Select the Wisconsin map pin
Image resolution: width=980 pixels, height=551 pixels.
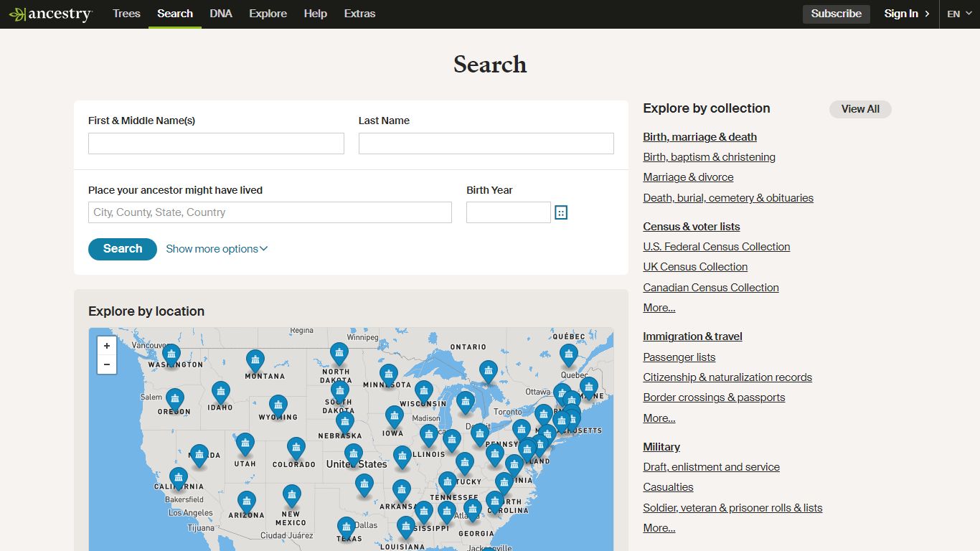(424, 392)
